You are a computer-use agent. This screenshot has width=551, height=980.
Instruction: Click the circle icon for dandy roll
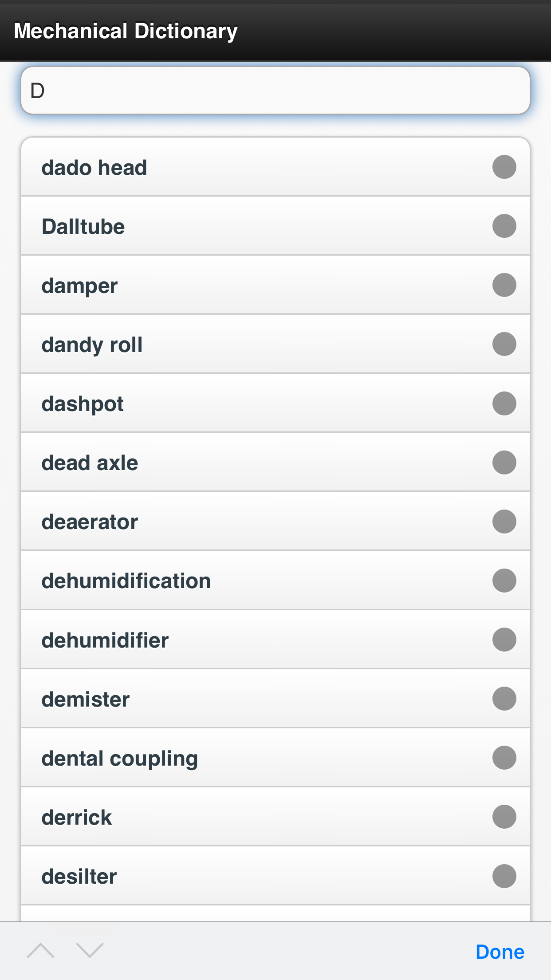pos(504,344)
